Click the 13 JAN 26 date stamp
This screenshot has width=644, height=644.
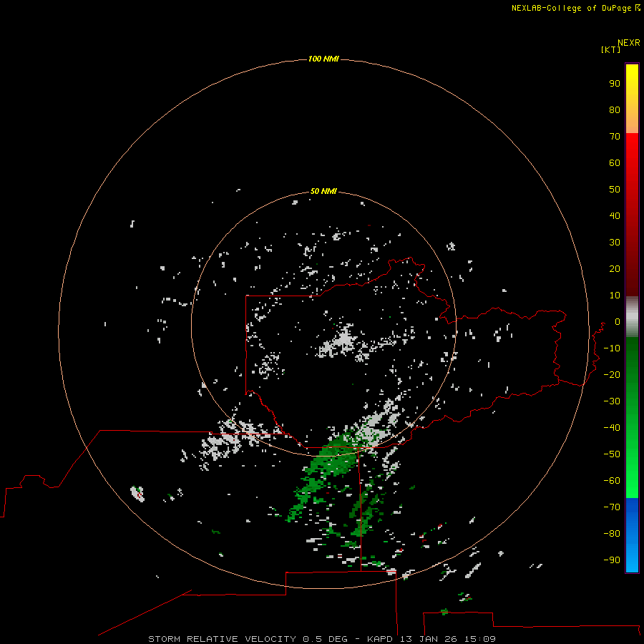(x=429, y=639)
